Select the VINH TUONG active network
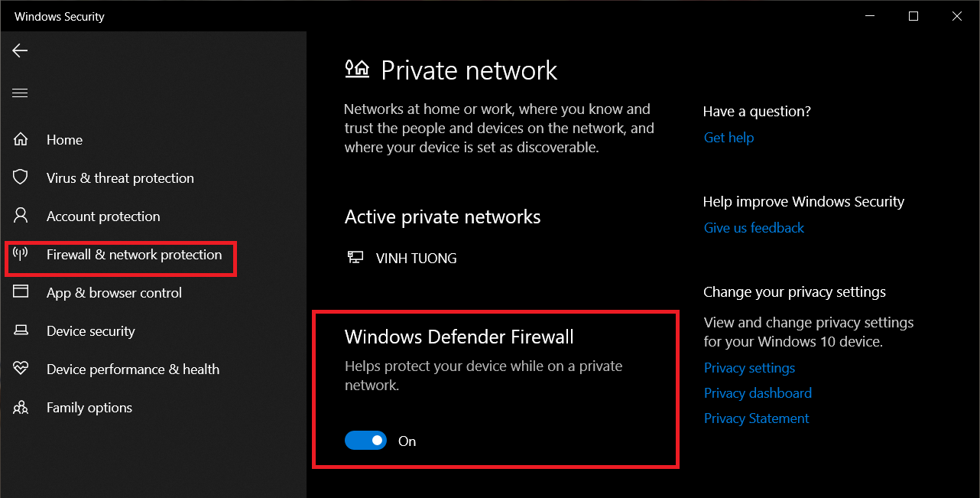980x498 pixels. 402,258
